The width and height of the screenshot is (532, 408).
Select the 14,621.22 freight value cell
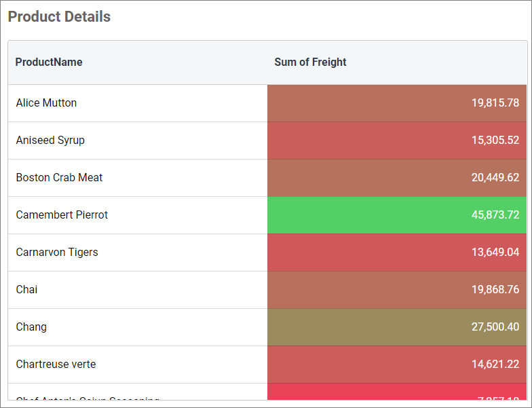click(x=397, y=365)
